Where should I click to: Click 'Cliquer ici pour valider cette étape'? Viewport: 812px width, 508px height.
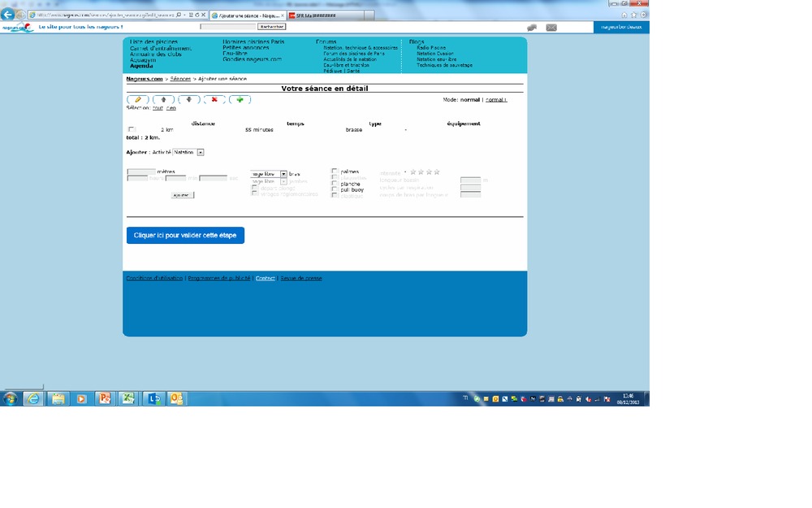[185, 235]
